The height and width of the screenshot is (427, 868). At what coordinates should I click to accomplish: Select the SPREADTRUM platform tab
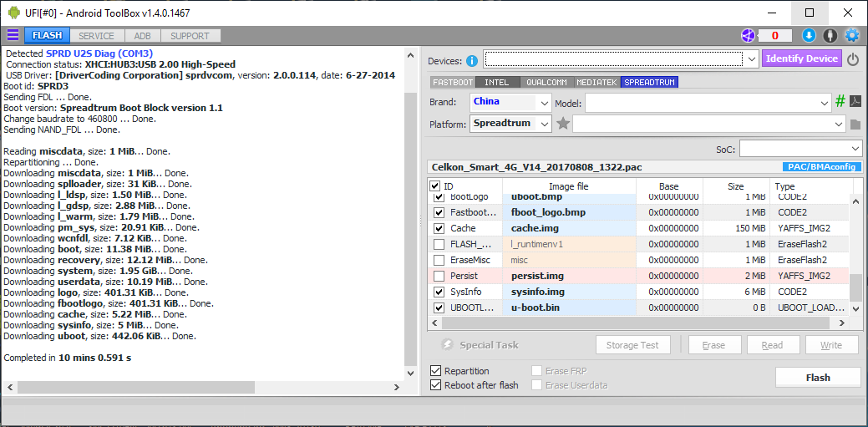649,82
